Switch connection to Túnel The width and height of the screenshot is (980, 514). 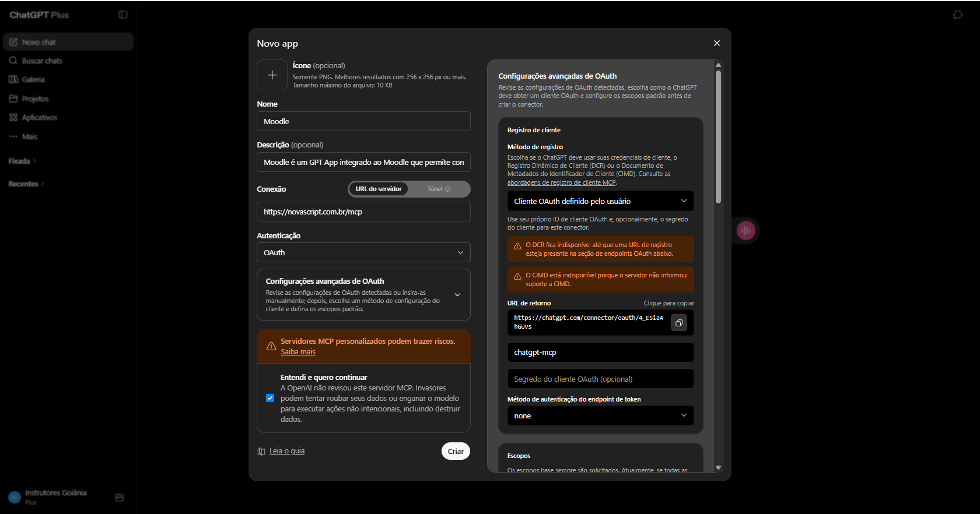pyautogui.click(x=439, y=189)
